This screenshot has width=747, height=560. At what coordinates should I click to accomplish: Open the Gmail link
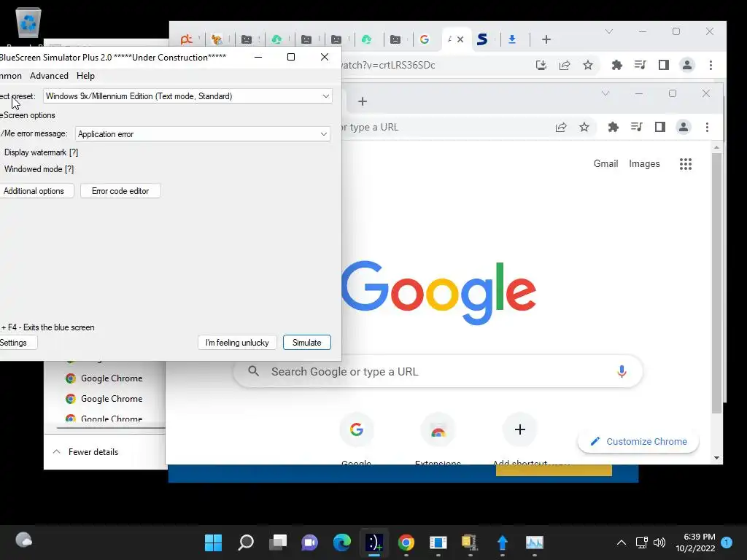pos(605,164)
